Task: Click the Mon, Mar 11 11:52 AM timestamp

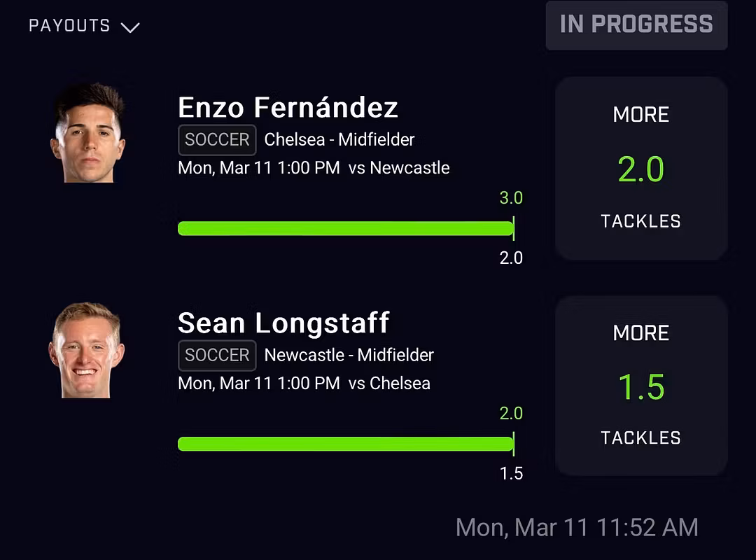Action: pyautogui.click(x=577, y=527)
